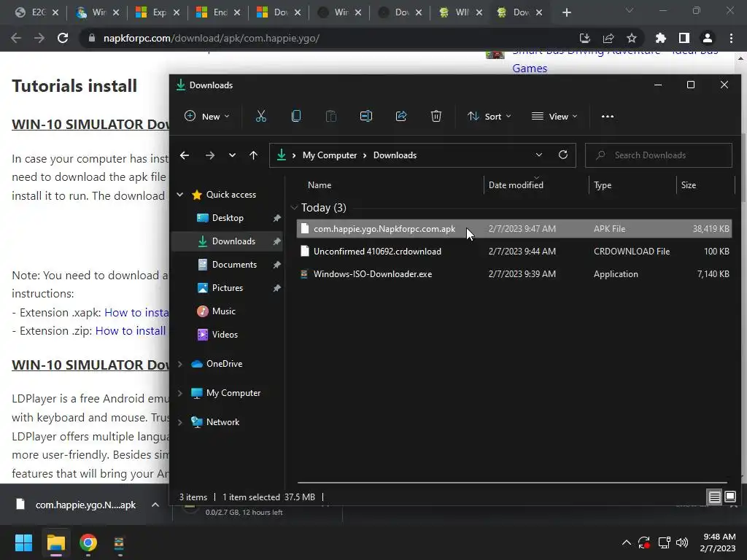Viewport: 747px width, 560px height.
Task: Open download item options chevron in Chrome
Action: [x=155, y=505]
